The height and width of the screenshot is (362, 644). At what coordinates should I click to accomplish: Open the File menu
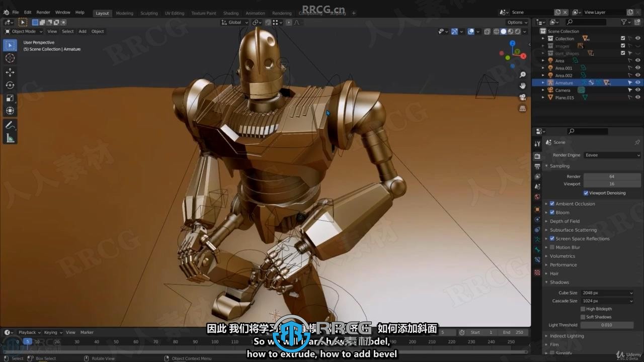[x=16, y=12]
